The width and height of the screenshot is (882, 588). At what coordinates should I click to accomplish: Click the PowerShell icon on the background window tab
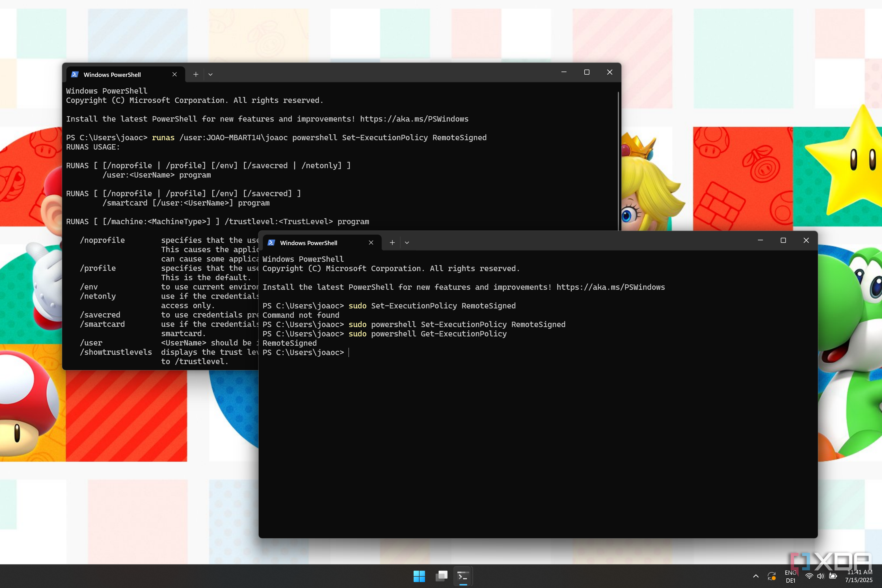pyautogui.click(x=75, y=74)
